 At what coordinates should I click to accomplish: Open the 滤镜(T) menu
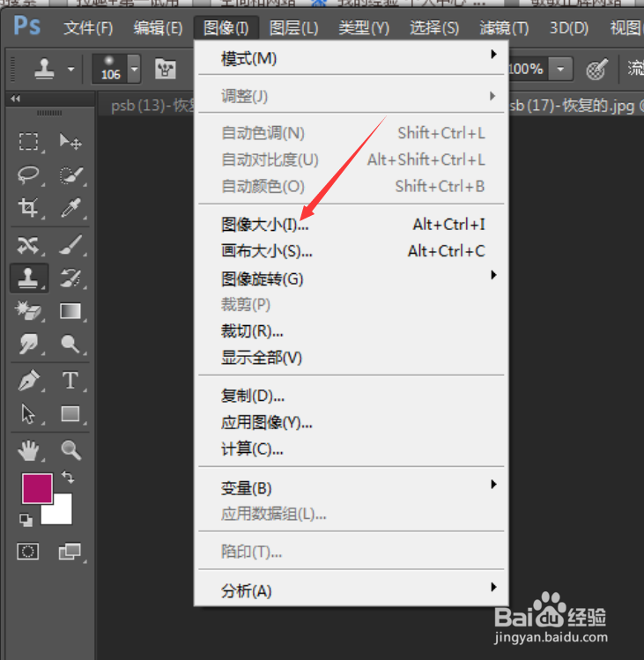click(504, 28)
